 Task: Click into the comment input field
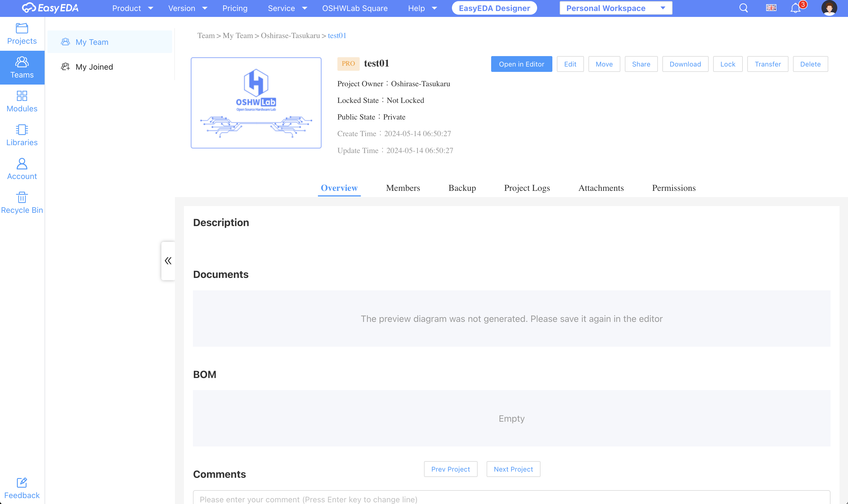click(x=511, y=499)
